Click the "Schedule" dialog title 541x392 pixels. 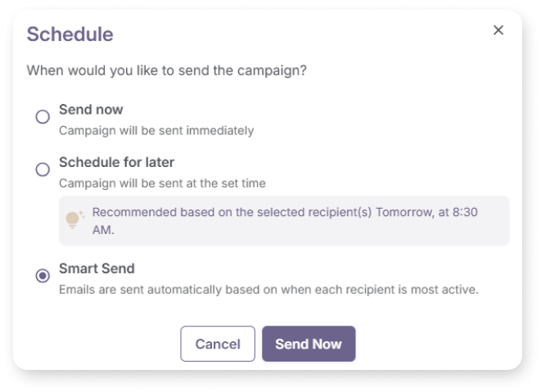[x=70, y=34]
